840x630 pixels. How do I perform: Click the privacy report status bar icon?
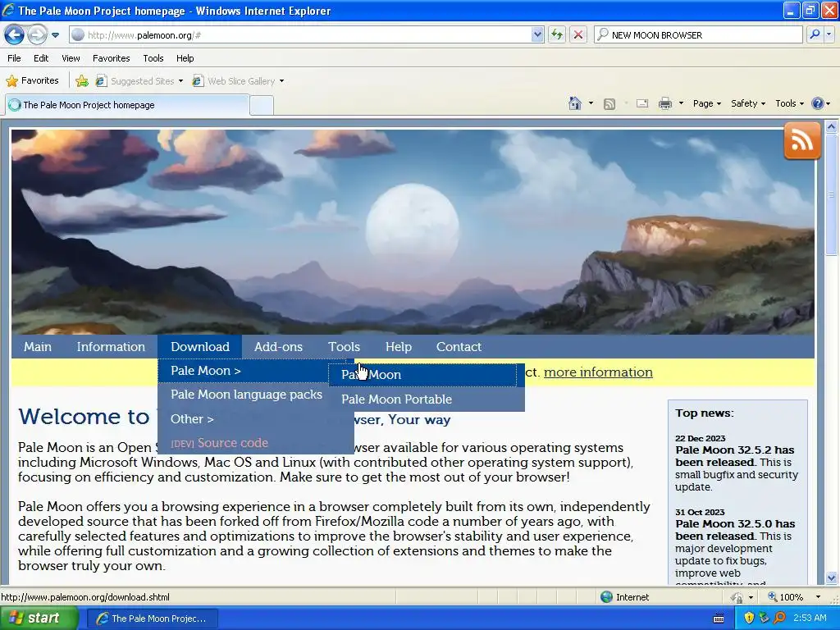pos(737,597)
